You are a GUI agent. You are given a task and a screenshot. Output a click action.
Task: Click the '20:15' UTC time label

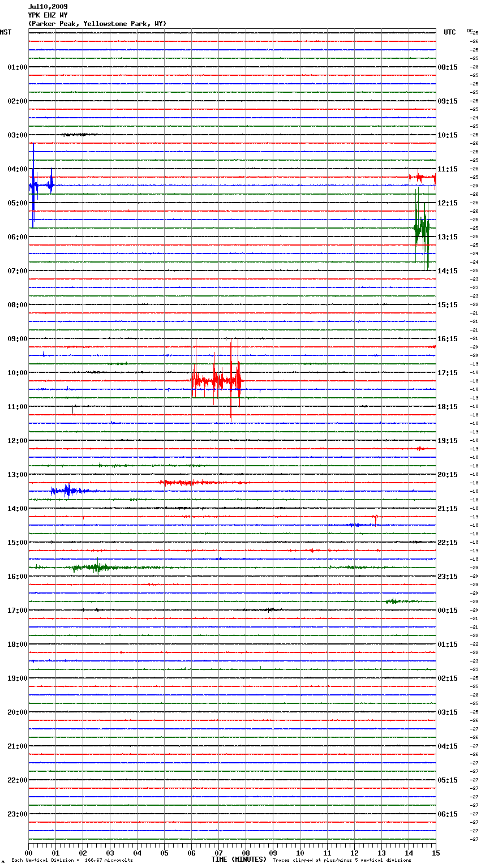[448, 475]
